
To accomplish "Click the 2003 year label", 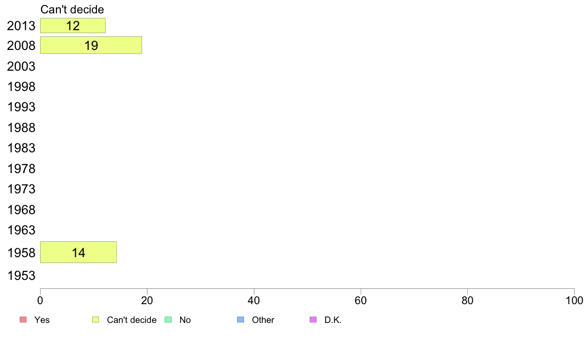I will coord(21,66).
